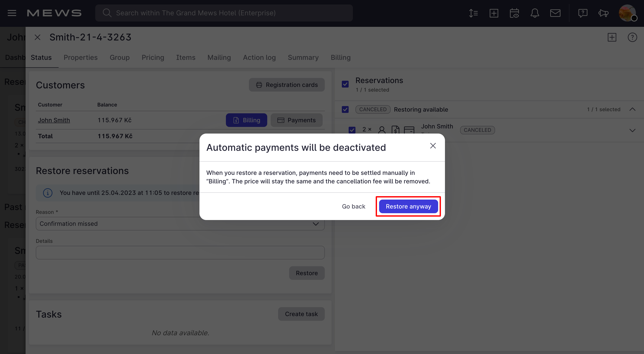Switch to the Billing tab
The width and height of the screenshot is (644, 354).
pos(341,58)
